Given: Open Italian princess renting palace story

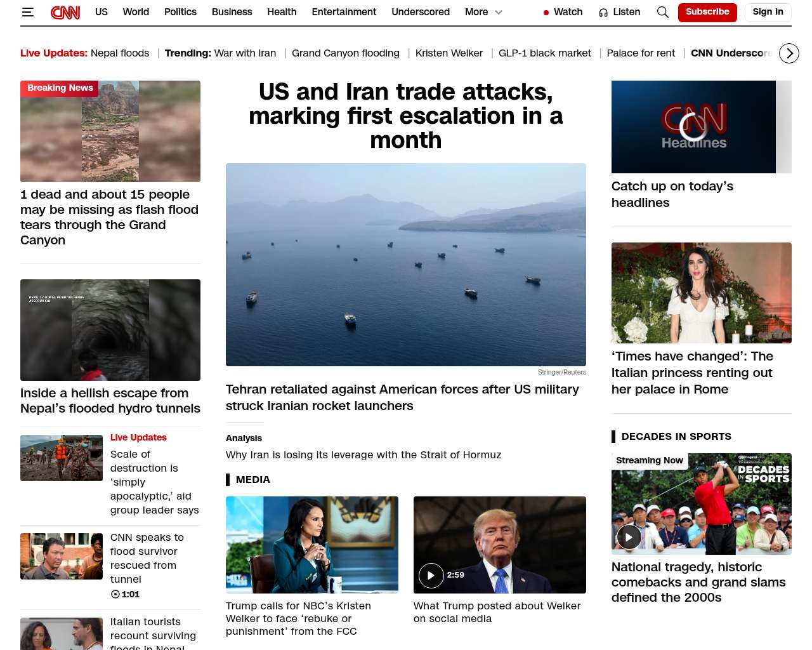Looking at the screenshot, I should point(692,373).
